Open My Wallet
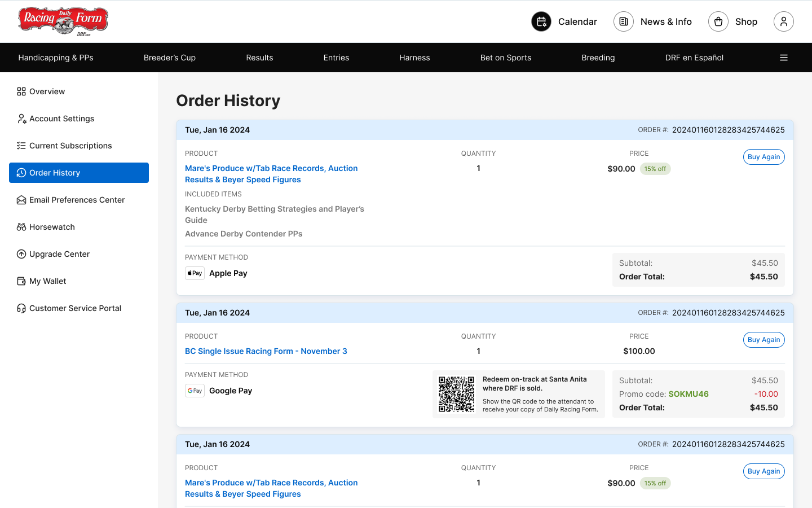 [79, 281]
